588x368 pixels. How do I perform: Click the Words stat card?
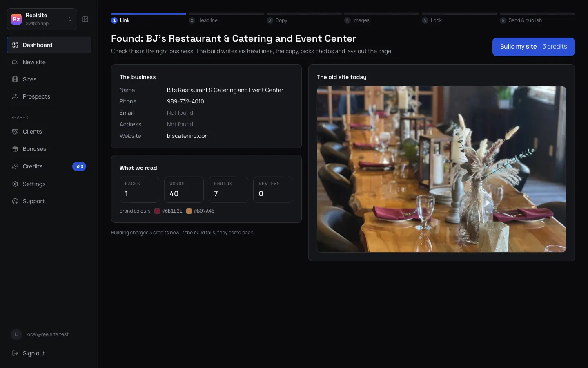tap(184, 190)
